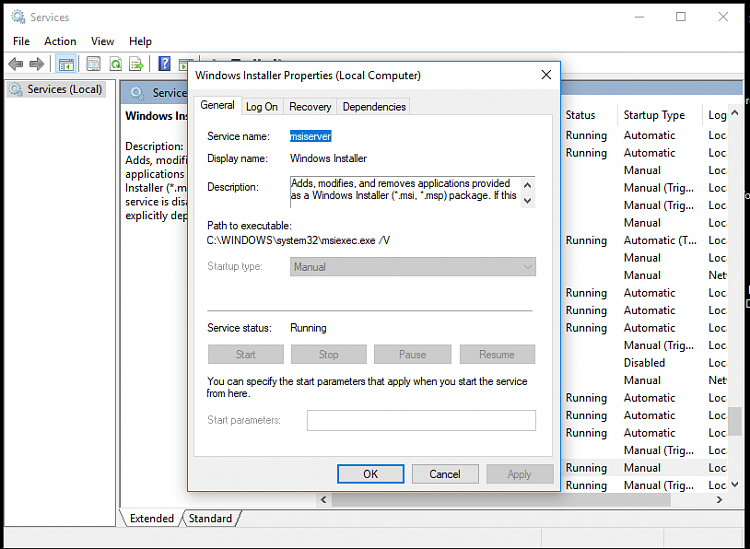Go back with the toolbar Back arrow
Screen dimensions: 750x549
point(16,64)
